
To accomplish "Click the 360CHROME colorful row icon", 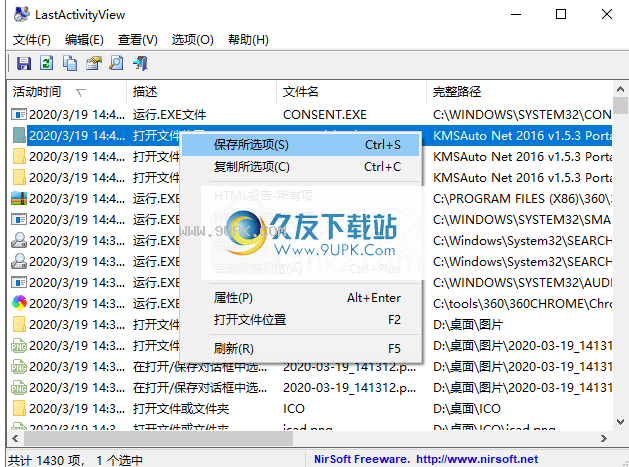I will [19, 303].
